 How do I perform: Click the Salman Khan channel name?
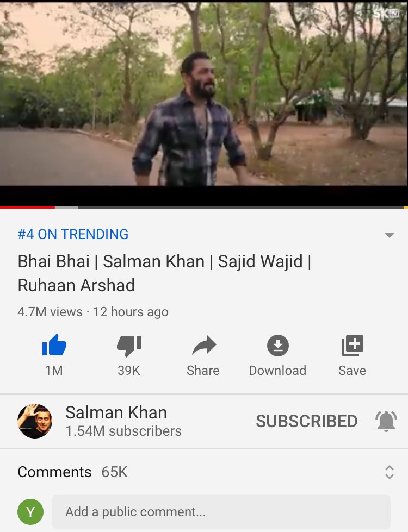coord(116,412)
